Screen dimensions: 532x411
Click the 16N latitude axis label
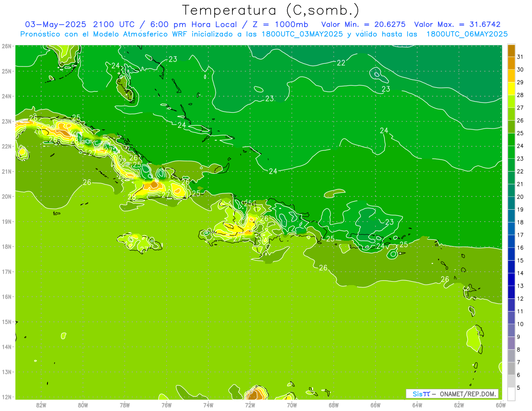coord(6,297)
